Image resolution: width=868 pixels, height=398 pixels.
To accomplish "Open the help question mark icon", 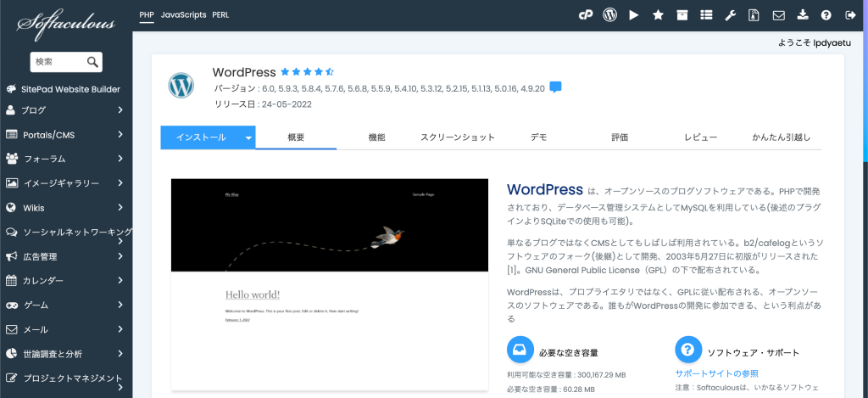I will coord(826,15).
